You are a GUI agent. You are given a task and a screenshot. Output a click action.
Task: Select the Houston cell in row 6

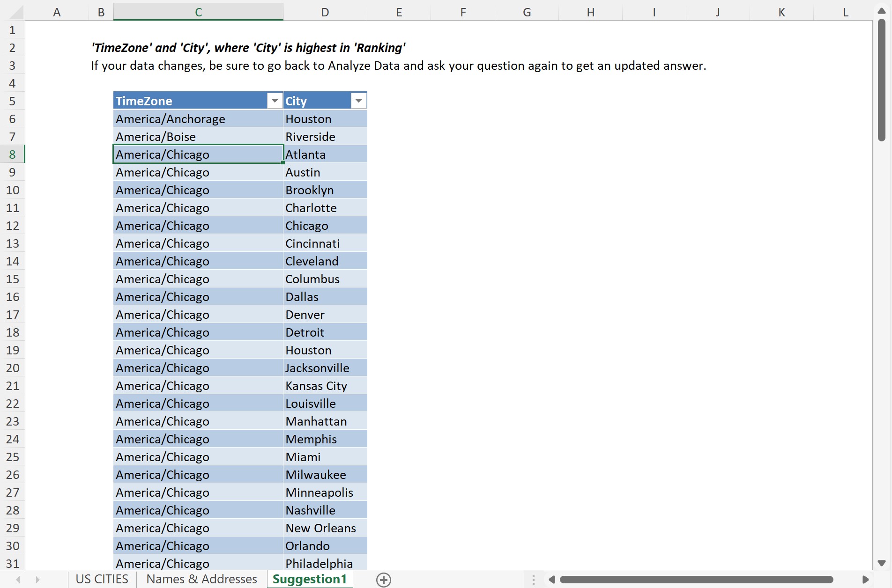click(325, 118)
